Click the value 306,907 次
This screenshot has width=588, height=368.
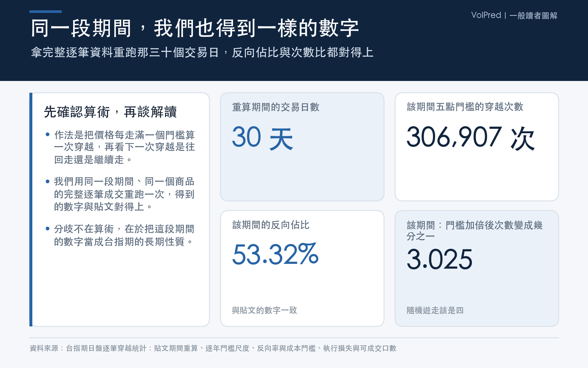click(x=470, y=138)
